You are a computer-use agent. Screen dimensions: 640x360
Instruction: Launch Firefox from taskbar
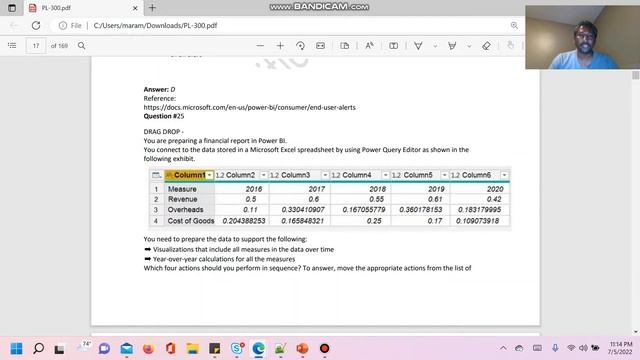coord(148,349)
